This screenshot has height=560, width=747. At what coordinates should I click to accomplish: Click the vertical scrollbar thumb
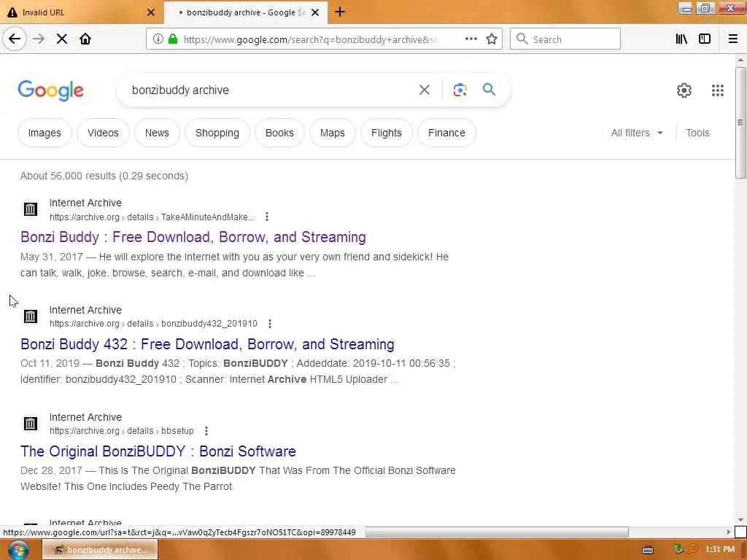[740, 122]
